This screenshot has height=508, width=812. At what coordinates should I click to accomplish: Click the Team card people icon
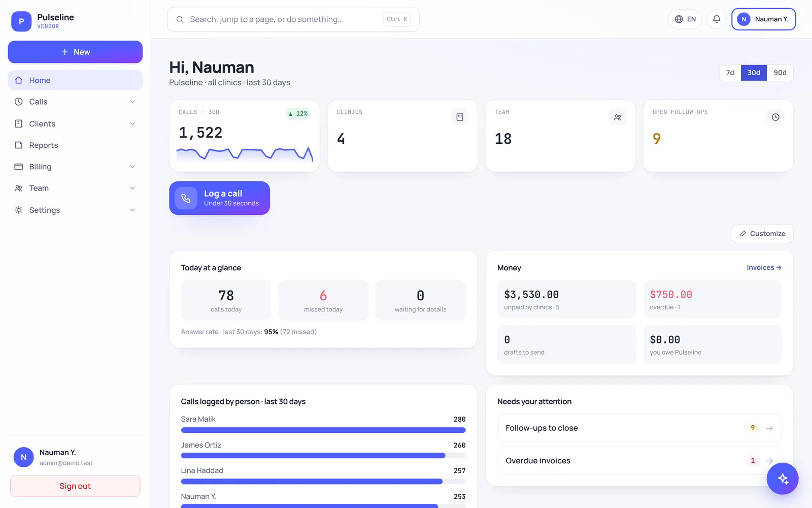[x=618, y=117]
